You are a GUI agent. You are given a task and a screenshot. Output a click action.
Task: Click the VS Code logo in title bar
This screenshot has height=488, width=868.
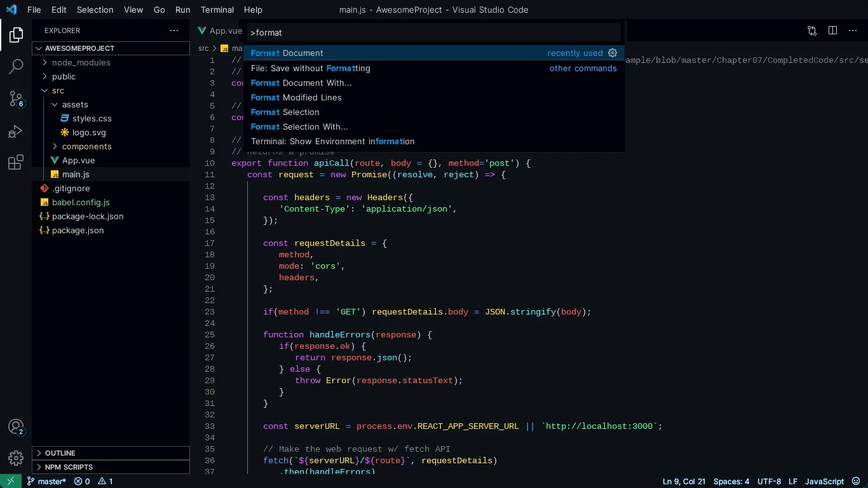(x=11, y=10)
